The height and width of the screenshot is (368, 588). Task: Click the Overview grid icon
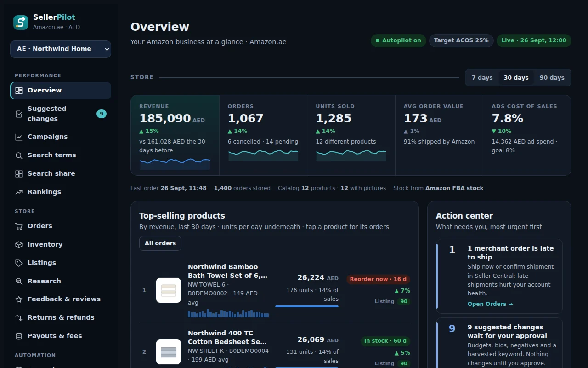[19, 91]
